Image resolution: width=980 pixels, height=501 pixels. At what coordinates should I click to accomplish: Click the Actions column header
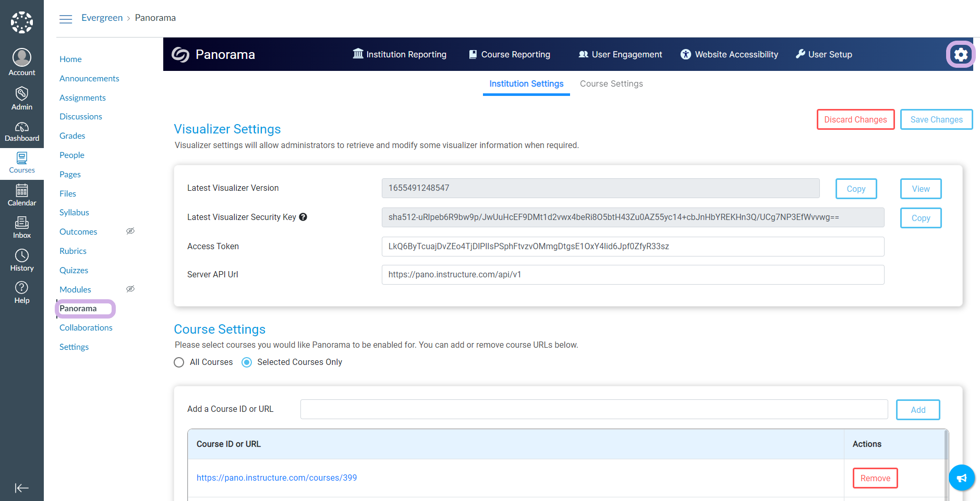coord(867,444)
